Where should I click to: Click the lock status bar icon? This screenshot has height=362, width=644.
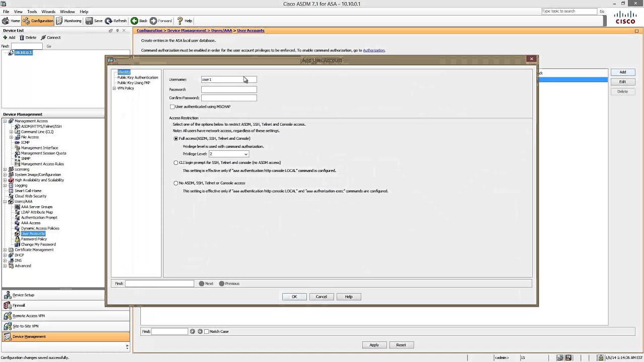click(600, 357)
